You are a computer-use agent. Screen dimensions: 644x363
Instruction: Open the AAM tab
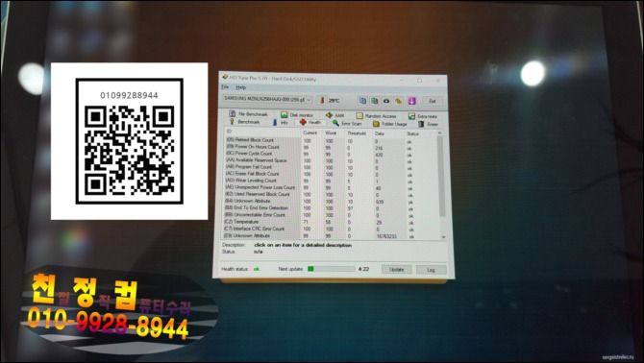pyautogui.click(x=335, y=115)
